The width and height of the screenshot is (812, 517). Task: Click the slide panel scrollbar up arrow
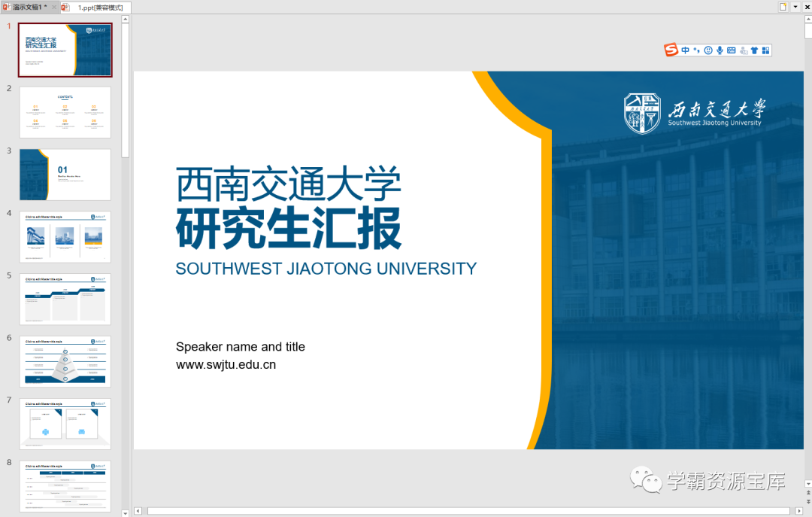pos(125,20)
